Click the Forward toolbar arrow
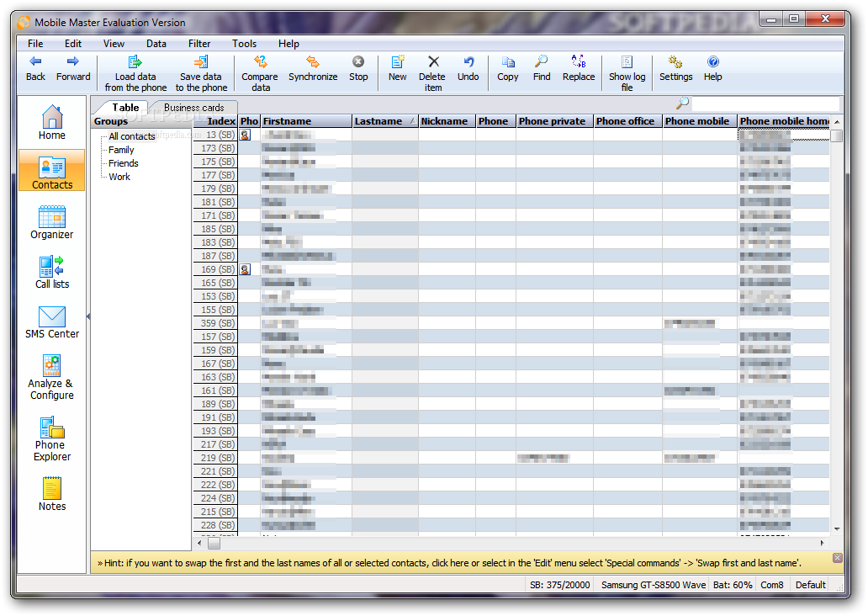 [73, 68]
